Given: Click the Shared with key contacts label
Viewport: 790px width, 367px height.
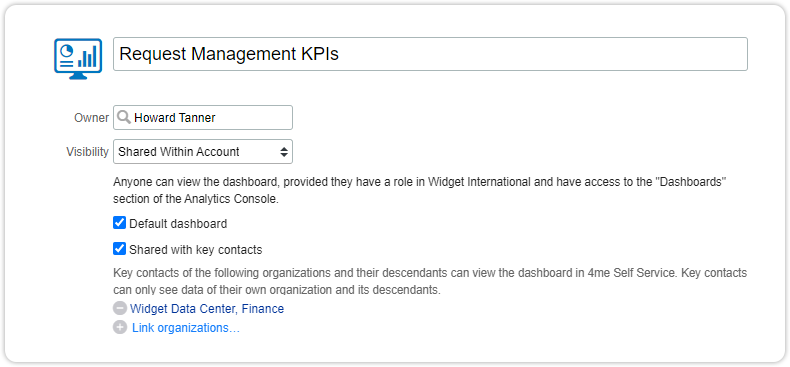Looking at the screenshot, I should (196, 250).
